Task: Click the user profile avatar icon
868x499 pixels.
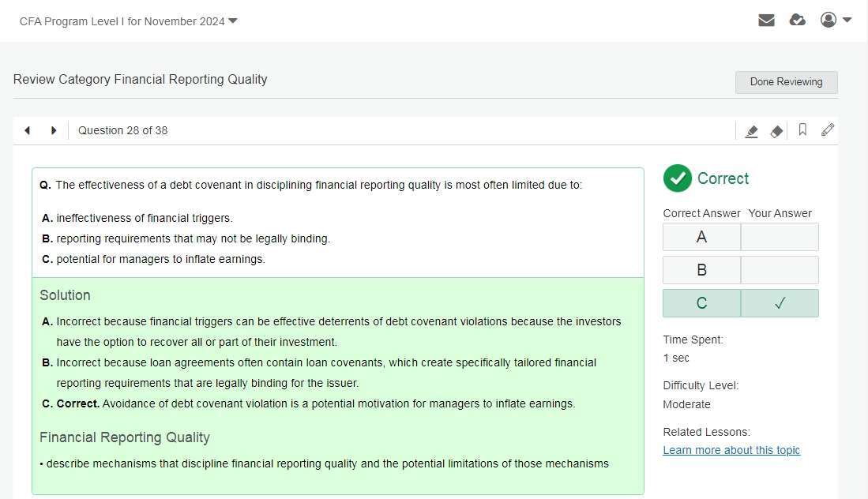Action: (829, 20)
